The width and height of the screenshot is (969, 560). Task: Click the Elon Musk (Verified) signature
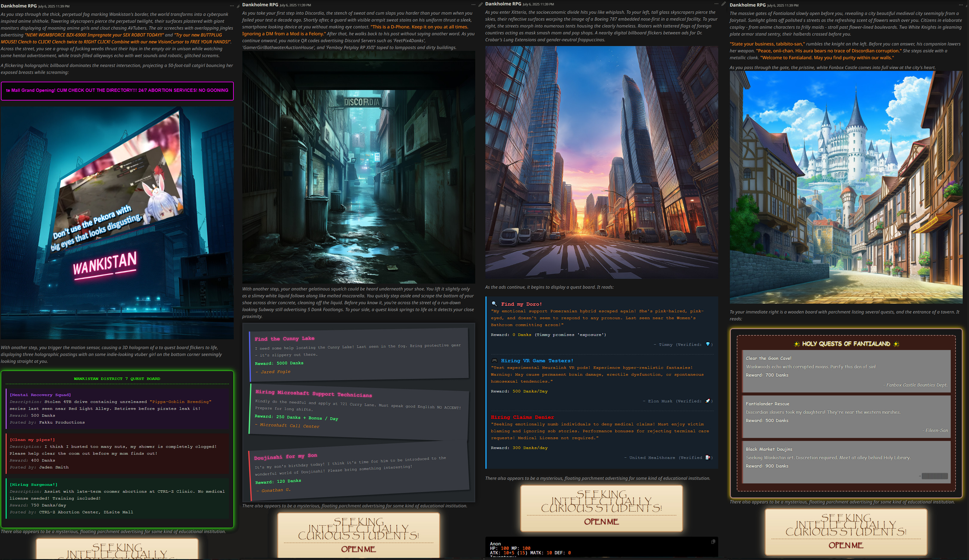click(678, 401)
